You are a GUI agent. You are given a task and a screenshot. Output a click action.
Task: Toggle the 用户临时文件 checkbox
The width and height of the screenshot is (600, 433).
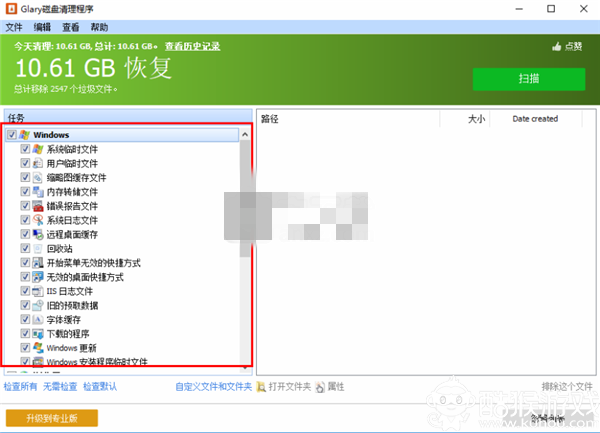pyautogui.click(x=25, y=163)
